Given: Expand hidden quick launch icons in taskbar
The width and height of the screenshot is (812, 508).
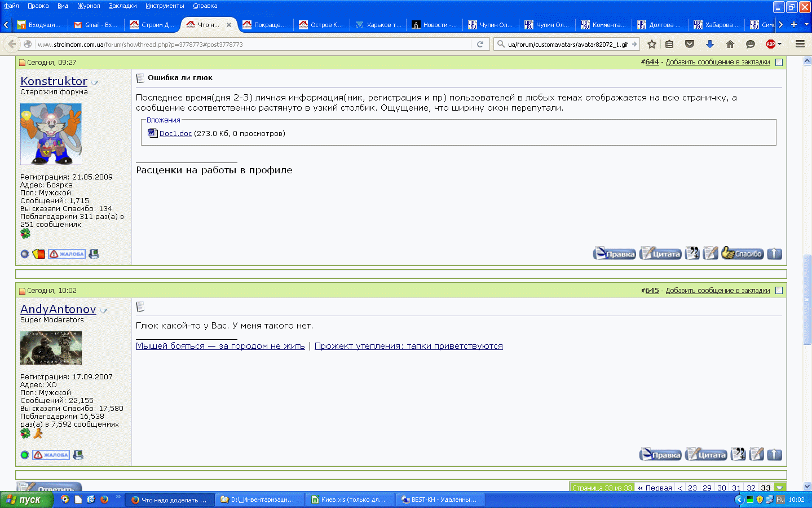Looking at the screenshot, I should 118,497.
